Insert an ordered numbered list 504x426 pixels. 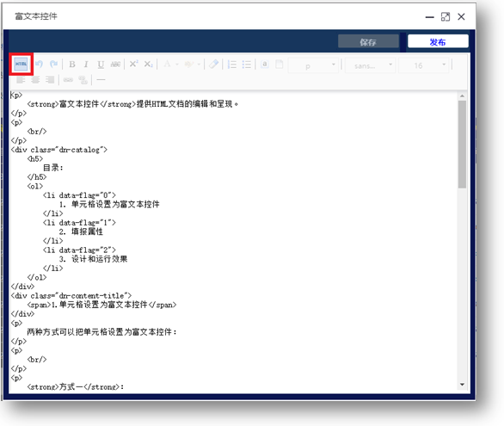231,65
